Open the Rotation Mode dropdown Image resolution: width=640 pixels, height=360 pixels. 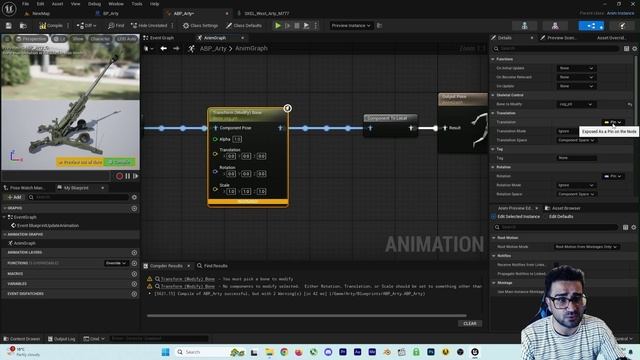[x=576, y=185]
